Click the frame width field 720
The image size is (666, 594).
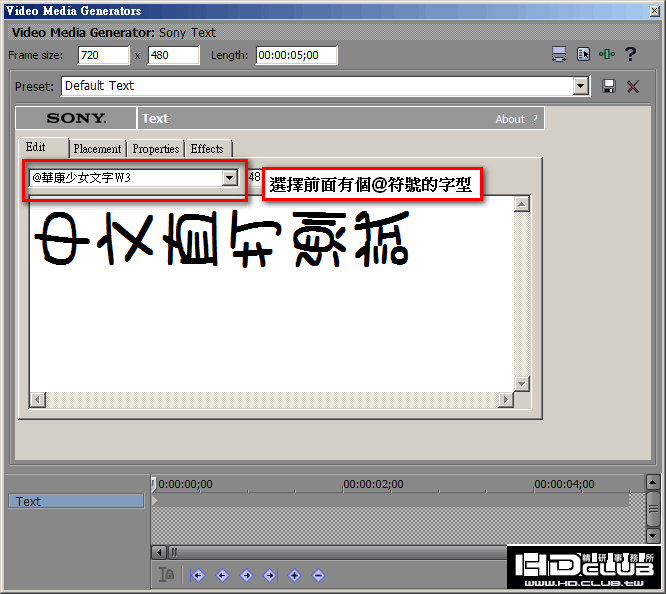coord(103,55)
